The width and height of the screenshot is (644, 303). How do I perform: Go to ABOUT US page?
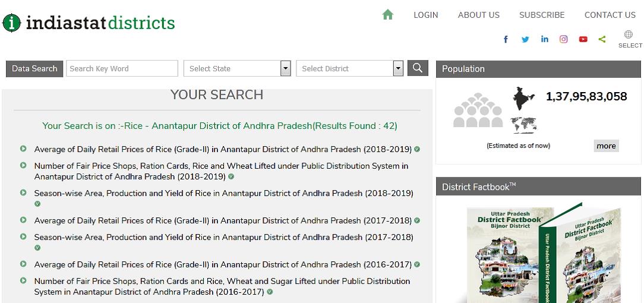click(x=478, y=15)
